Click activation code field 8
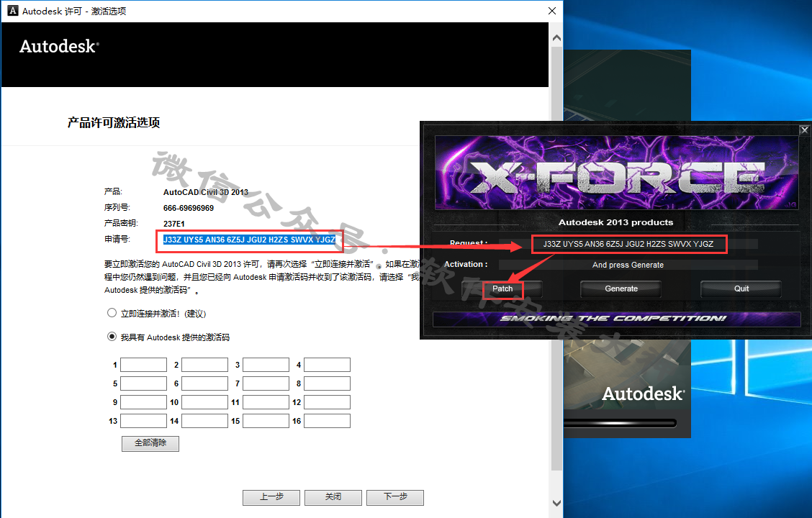Viewport: 812px width, 518px height. [327, 383]
